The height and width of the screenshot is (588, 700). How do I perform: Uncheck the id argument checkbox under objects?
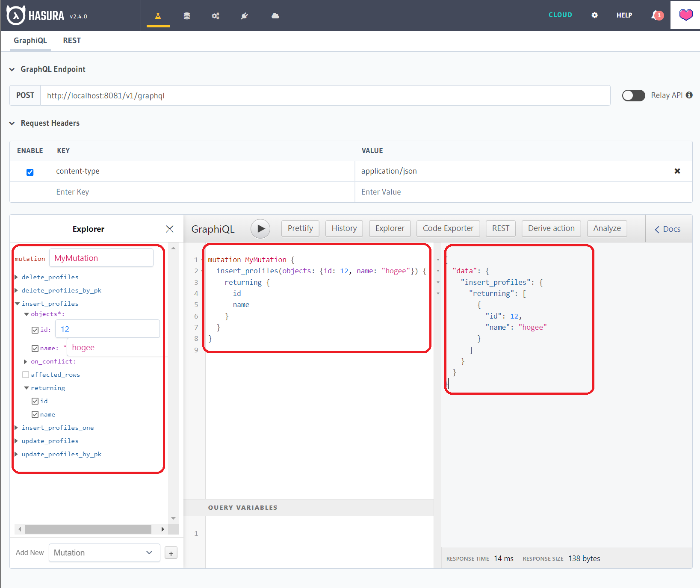pos(35,330)
